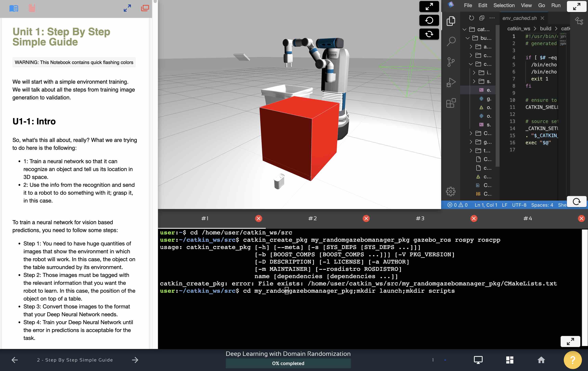Open Run and Debug icon
The height and width of the screenshot is (371, 588).
[x=451, y=82]
